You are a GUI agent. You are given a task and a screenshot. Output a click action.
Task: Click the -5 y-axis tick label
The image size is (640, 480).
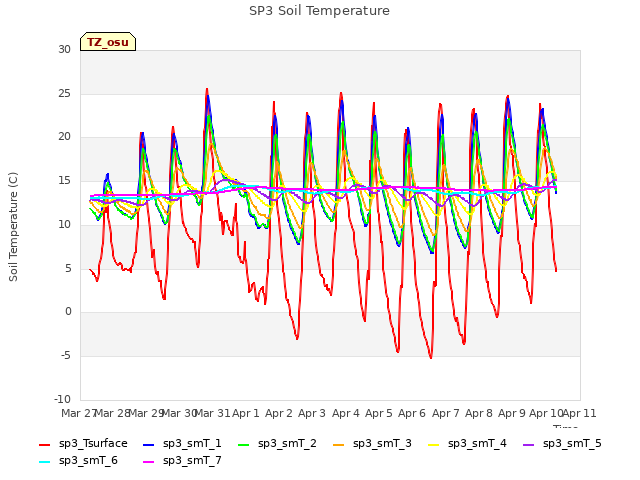pos(66,356)
